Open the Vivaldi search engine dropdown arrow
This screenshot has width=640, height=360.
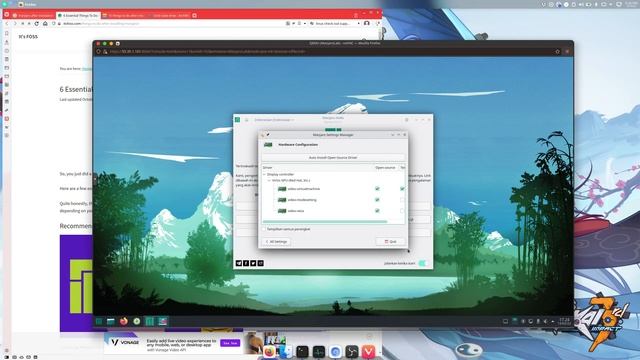[358, 24]
